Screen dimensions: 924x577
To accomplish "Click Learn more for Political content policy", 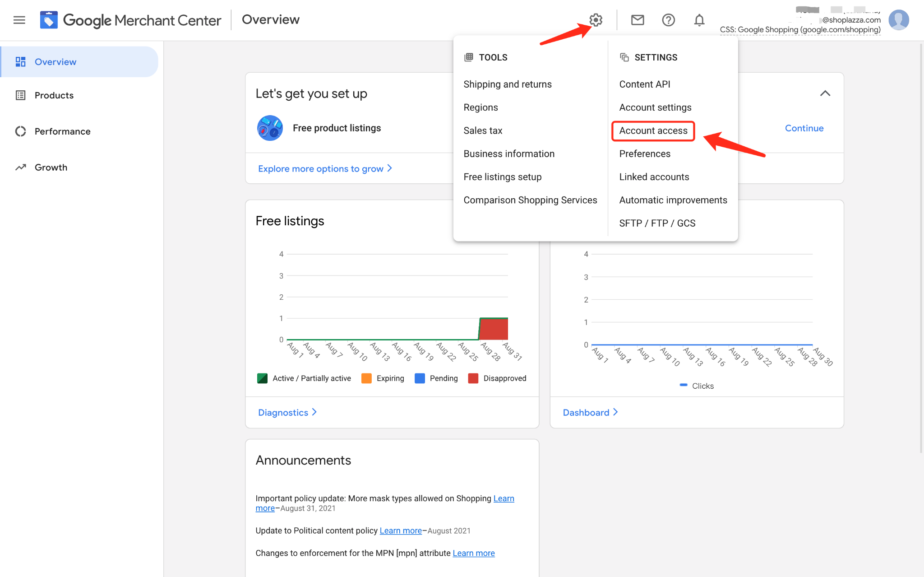I will point(401,530).
